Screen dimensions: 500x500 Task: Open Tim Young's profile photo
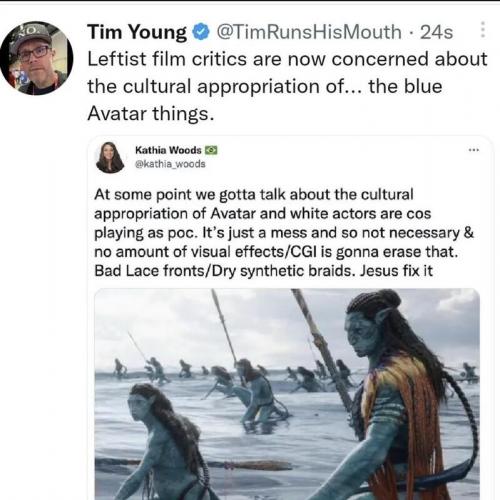point(37,58)
